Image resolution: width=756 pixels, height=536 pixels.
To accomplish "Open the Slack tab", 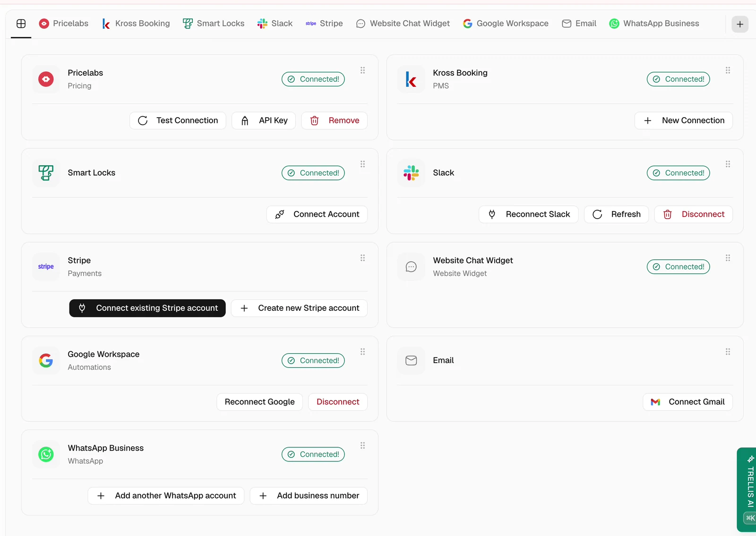I will point(275,24).
